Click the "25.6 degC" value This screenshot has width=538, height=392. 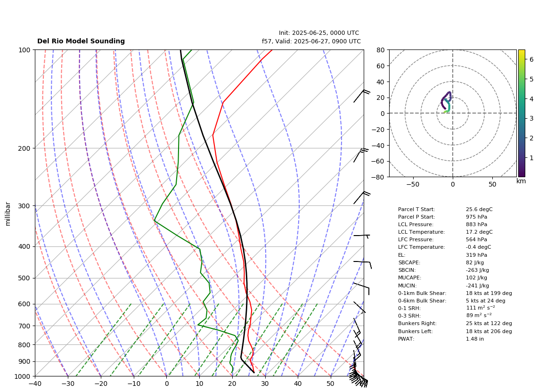[x=479, y=209]
